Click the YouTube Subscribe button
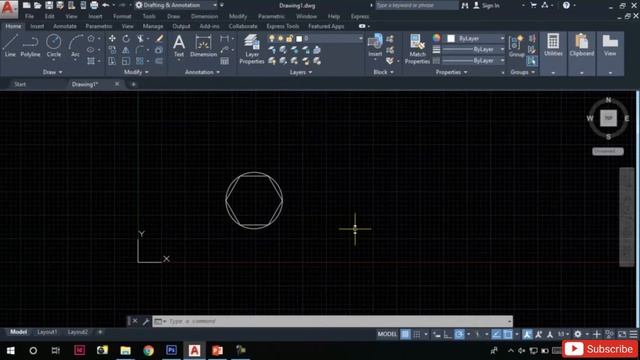 (600, 349)
